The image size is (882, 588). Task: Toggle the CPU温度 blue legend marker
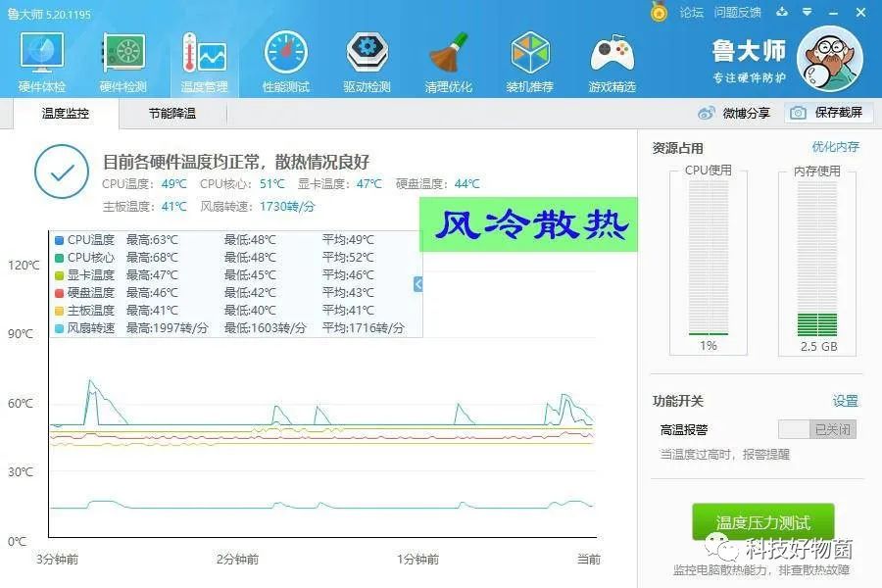(59, 240)
